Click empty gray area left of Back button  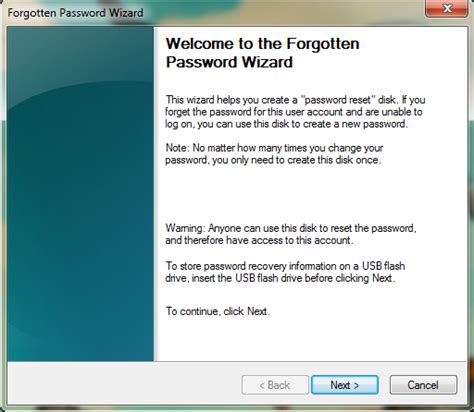[x=123, y=385]
